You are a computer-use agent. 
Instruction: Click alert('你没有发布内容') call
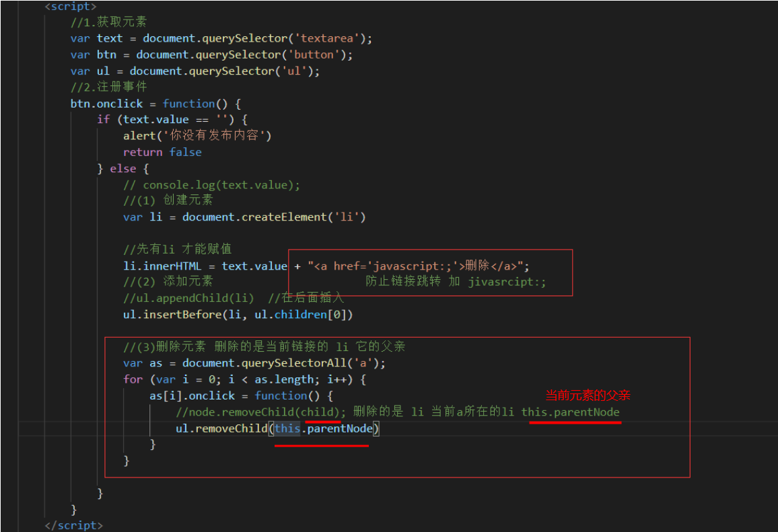click(x=197, y=135)
